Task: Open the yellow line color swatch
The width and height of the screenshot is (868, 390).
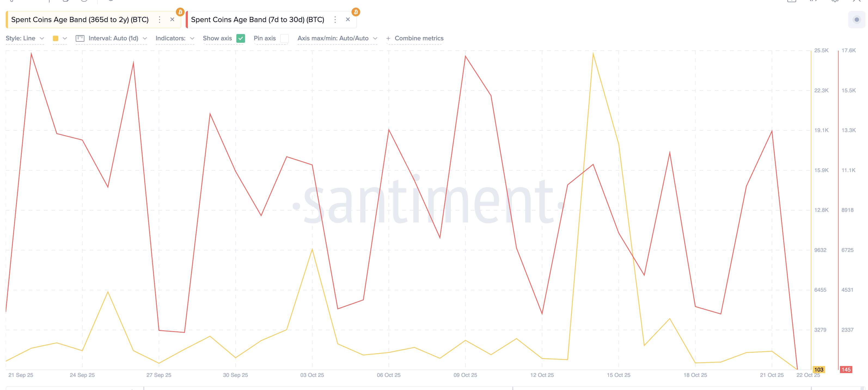Action: [x=56, y=38]
